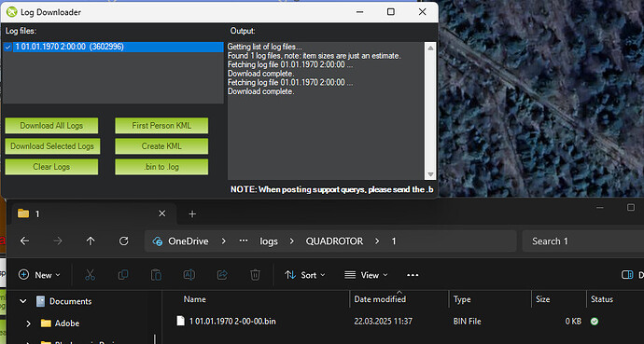Click the Search 1 input field
The image size is (644, 344).
[x=583, y=241]
